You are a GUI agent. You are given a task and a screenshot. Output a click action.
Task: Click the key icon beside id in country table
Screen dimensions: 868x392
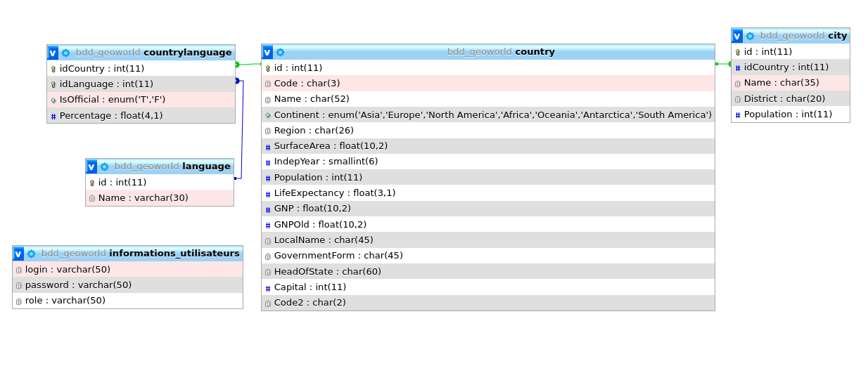[x=268, y=68]
